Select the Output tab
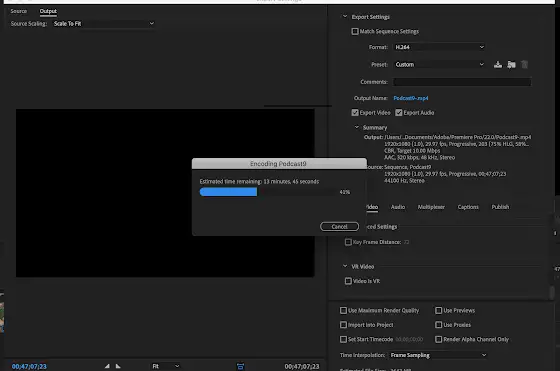Image resolution: width=560 pixels, height=371 pixels. coord(48,11)
